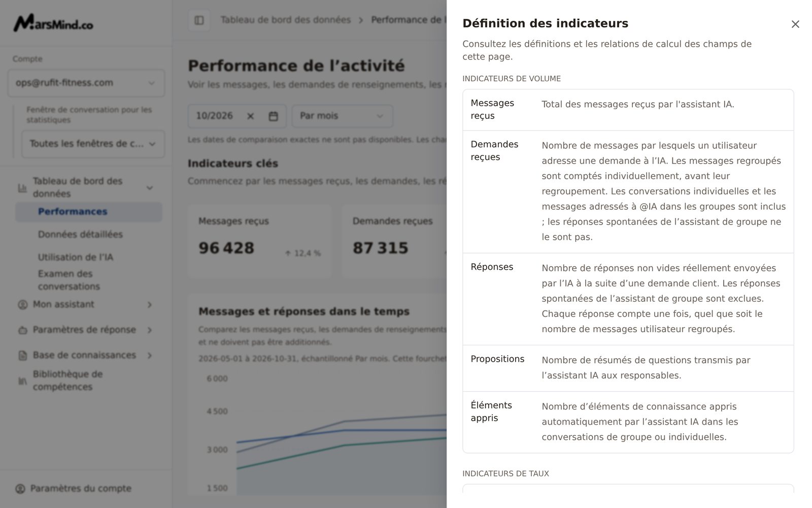The image size is (812, 508).
Task: Click the Bibliothèque de compétences icon
Action: (22, 380)
